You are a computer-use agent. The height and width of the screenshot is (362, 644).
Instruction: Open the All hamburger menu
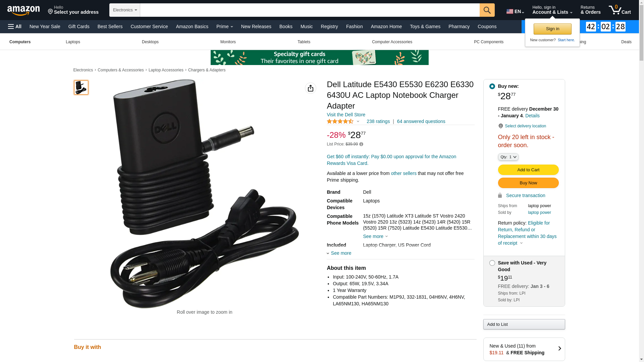coord(15,26)
